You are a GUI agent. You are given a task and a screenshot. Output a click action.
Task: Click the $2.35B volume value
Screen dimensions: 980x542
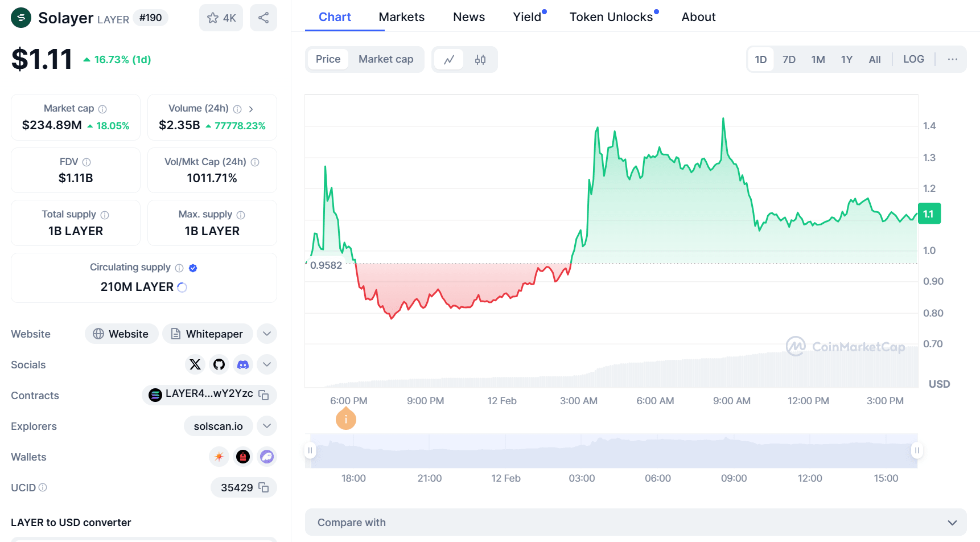click(179, 125)
